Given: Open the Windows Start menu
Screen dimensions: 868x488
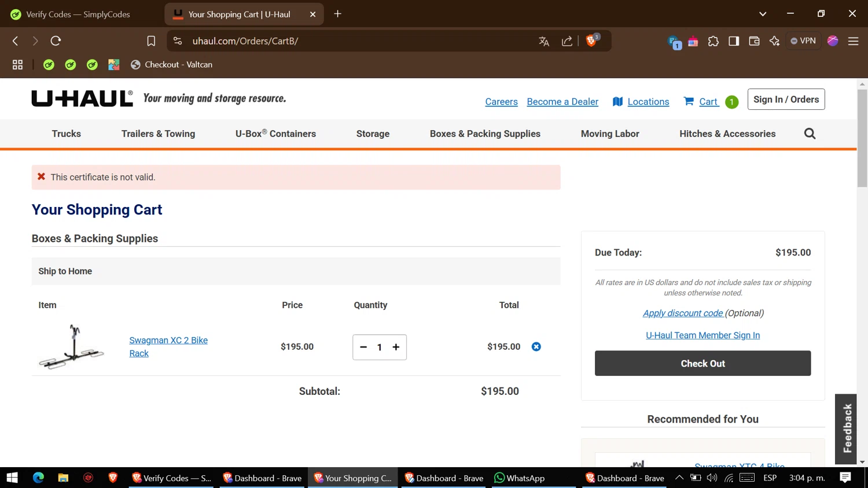Looking at the screenshot, I should [12, 478].
